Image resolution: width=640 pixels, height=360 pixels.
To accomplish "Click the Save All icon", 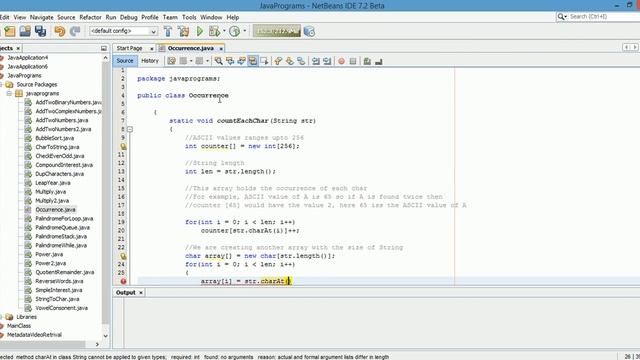I will tap(40, 31).
